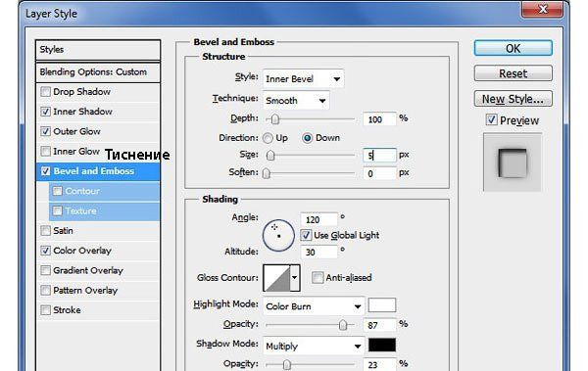Uncheck the Color Overlay checkbox
This screenshot has height=371, width=588.
tap(45, 251)
